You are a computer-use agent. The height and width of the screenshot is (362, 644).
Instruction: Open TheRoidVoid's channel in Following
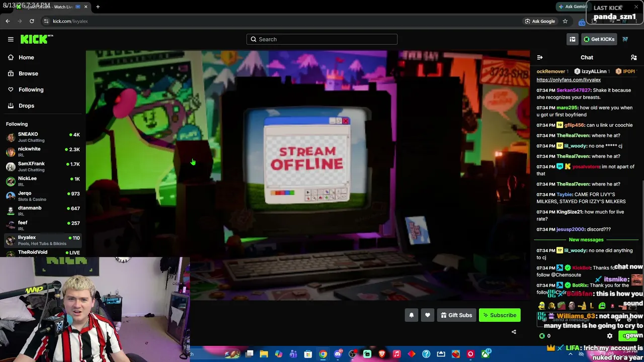click(x=43, y=253)
